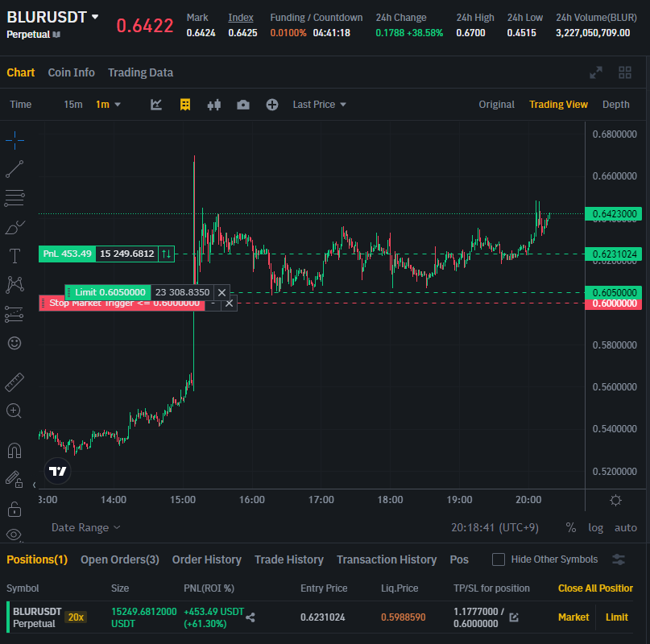The image size is (650, 644).
Task: Toggle hide all drawings eye icon
Action: 14,535
